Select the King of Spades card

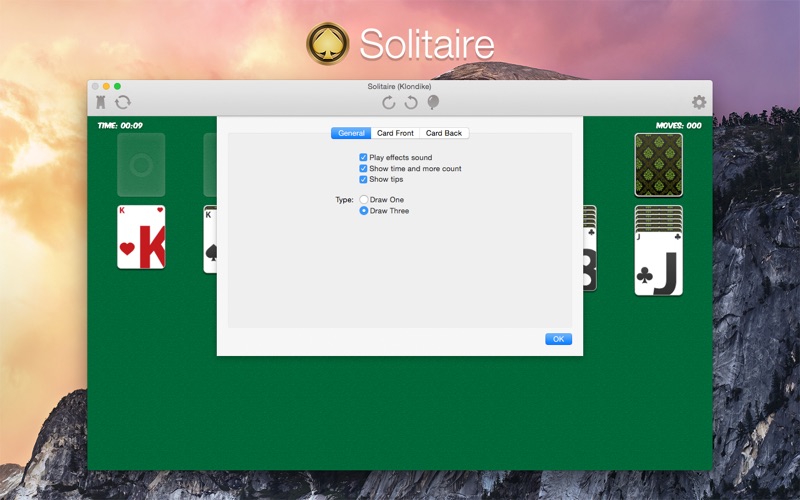tap(210, 240)
